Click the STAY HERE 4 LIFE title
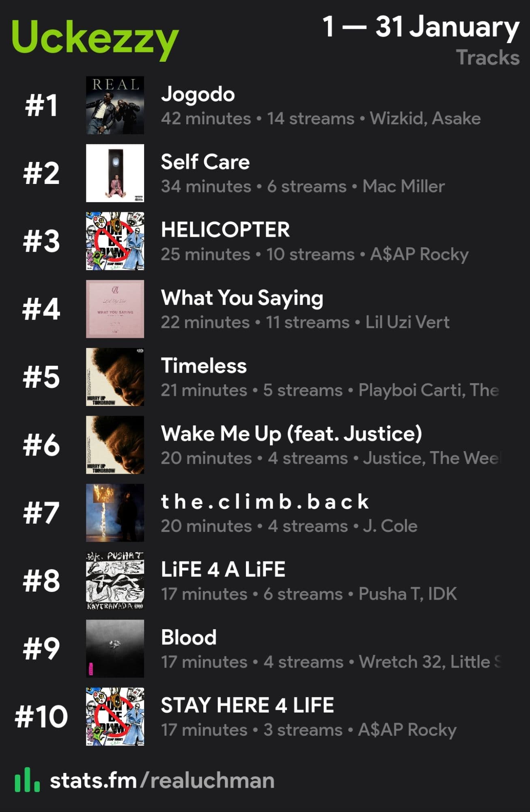 click(x=247, y=705)
